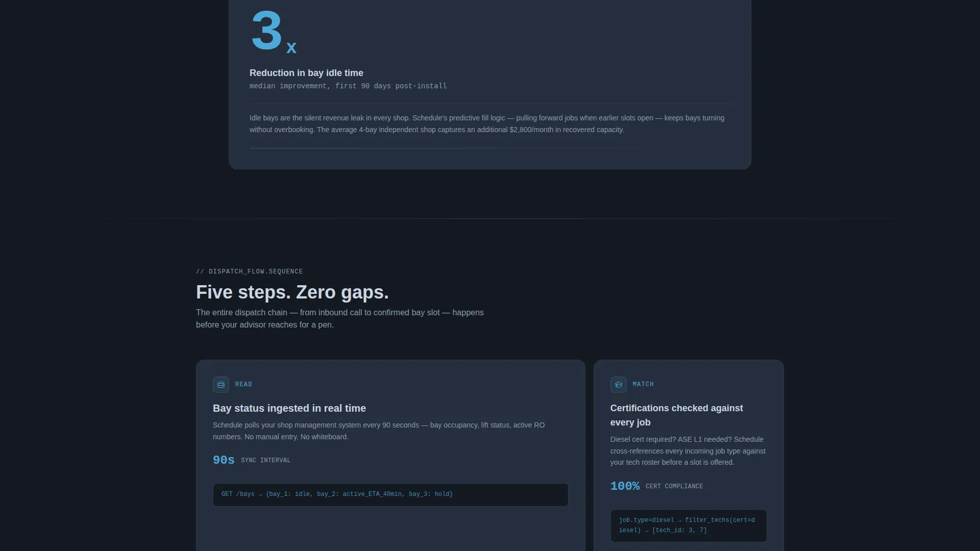
Task: Open the 'Certifications checked against every job' heading
Action: 677,415
